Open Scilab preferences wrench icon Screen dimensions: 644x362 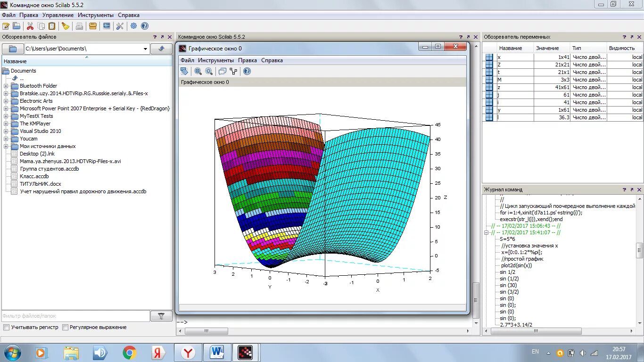point(120,26)
